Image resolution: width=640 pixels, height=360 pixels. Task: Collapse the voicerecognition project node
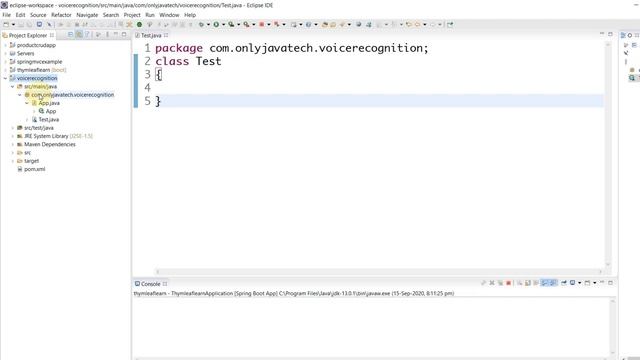[5, 78]
